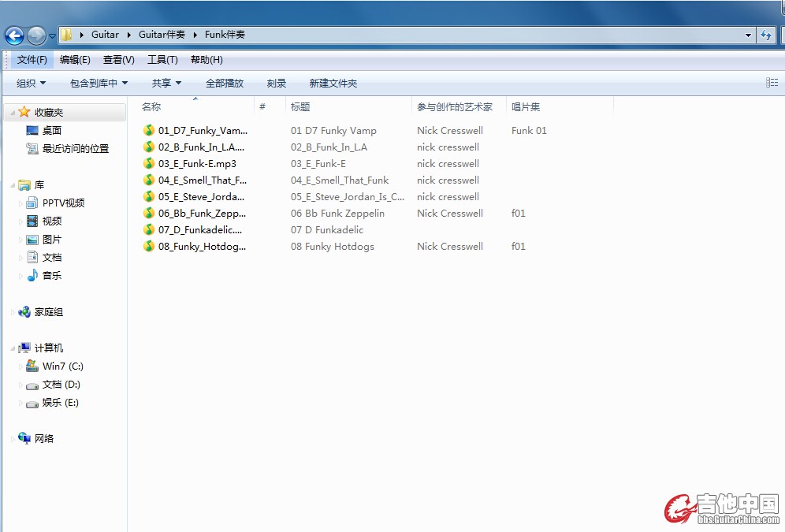Click the 全部播放 button
Image resolution: width=785 pixels, height=532 pixels.
225,84
